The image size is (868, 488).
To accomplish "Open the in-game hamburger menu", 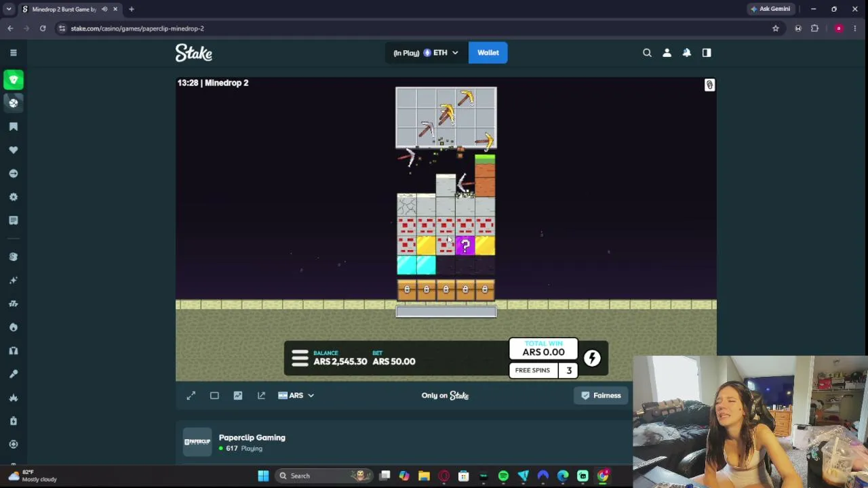I will [300, 358].
